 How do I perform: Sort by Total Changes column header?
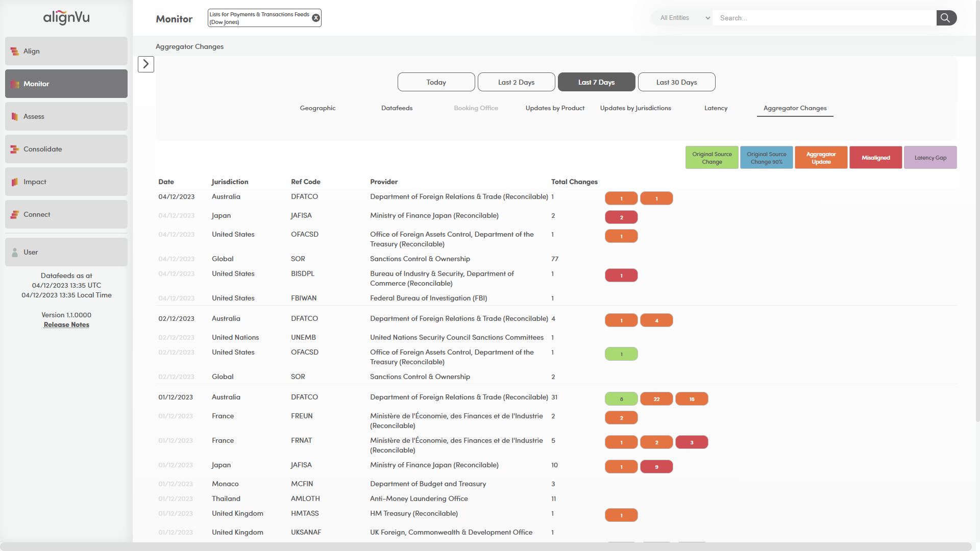[x=574, y=182]
